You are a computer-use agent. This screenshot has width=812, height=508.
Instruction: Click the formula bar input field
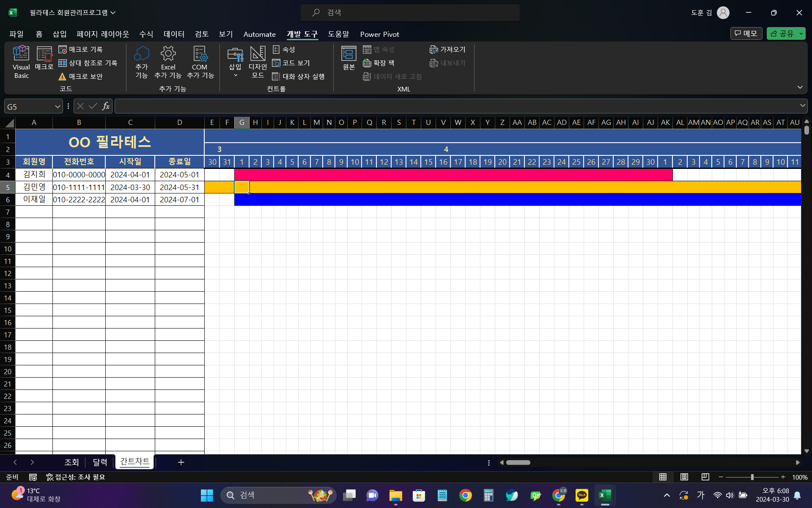457,106
